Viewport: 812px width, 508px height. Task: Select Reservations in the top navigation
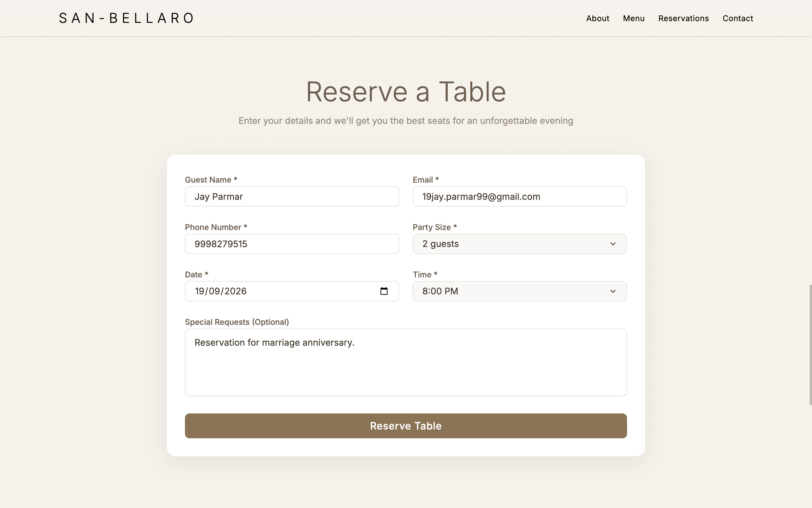coord(683,18)
